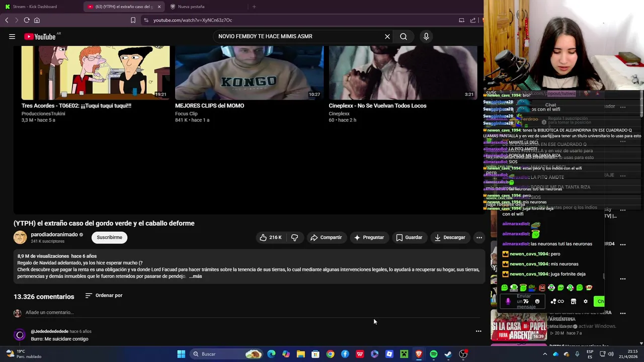Viewport: 644px width, 362px height.
Task: Click the Descargar download button
Action: click(450, 237)
